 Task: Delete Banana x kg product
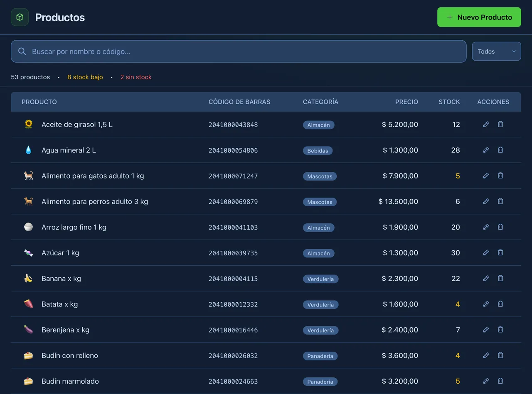point(500,278)
